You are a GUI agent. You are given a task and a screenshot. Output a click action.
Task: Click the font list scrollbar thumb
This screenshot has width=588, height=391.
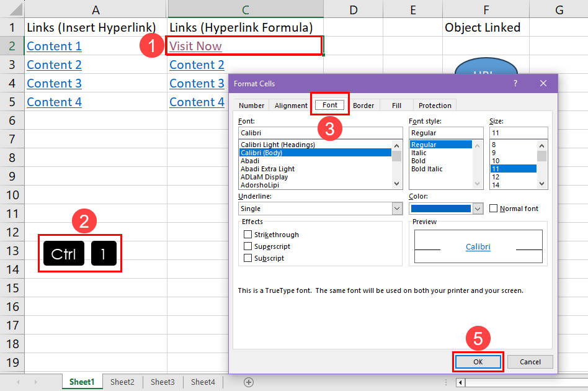[396, 156]
